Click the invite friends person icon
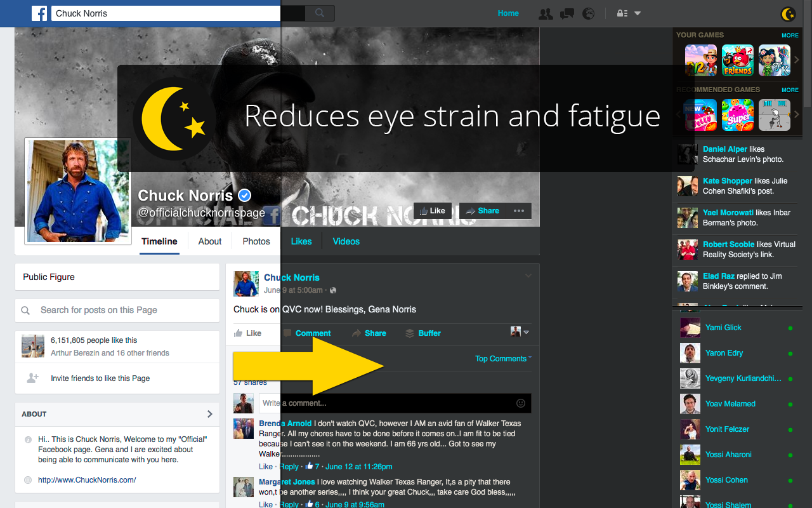812x508 pixels. tap(32, 378)
